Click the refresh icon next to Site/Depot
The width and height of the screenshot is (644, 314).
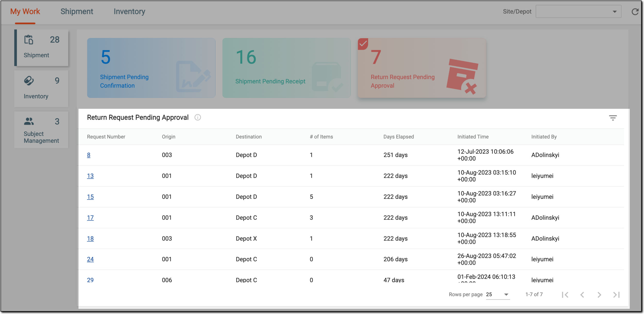point(635,12)
